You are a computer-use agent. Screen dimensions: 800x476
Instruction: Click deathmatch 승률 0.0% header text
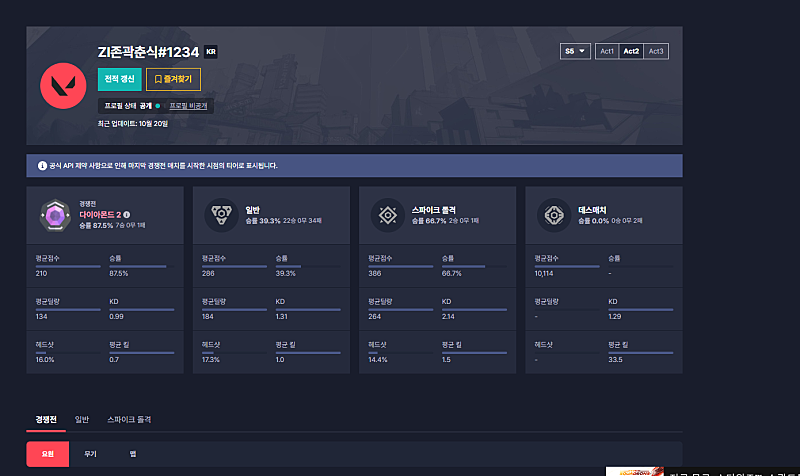[x=593, y=221]
